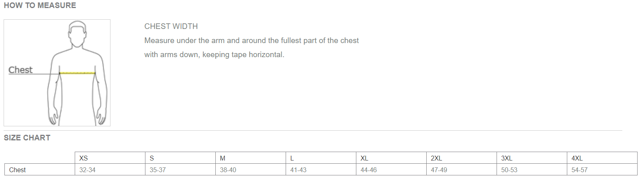Click the CHEST WIDTH title text
This screenshot has width=644, height=177.
[x=171, y=27]
